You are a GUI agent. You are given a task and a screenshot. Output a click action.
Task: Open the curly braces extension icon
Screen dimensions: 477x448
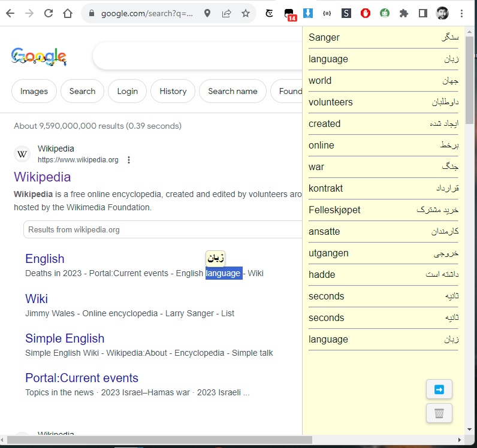(327, 13)
